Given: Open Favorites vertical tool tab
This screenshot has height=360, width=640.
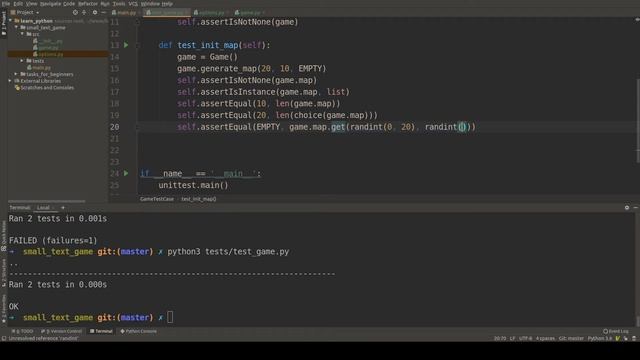Looking at the screenshot, I should (x=4, y=309).
